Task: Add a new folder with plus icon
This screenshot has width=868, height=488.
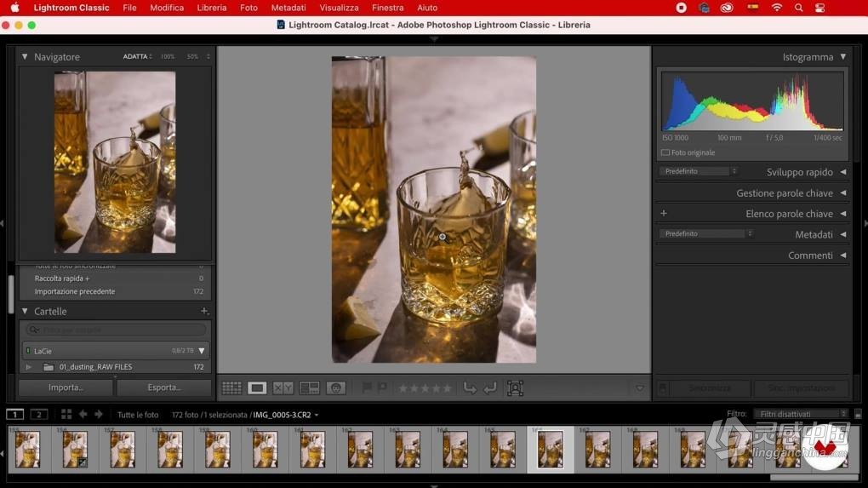Action: (203, 312)
